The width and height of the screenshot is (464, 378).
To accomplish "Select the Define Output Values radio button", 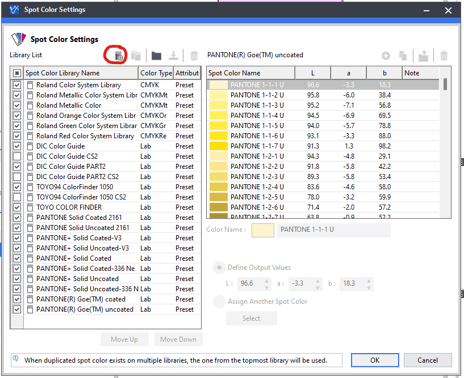I will pos(219,268).
